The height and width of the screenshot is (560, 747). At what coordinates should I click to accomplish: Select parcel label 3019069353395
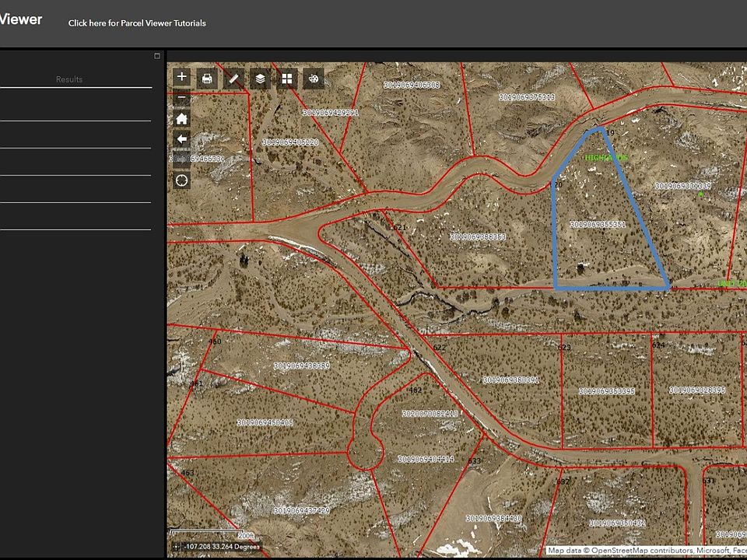pyautogui.click(x=607, y=391)
